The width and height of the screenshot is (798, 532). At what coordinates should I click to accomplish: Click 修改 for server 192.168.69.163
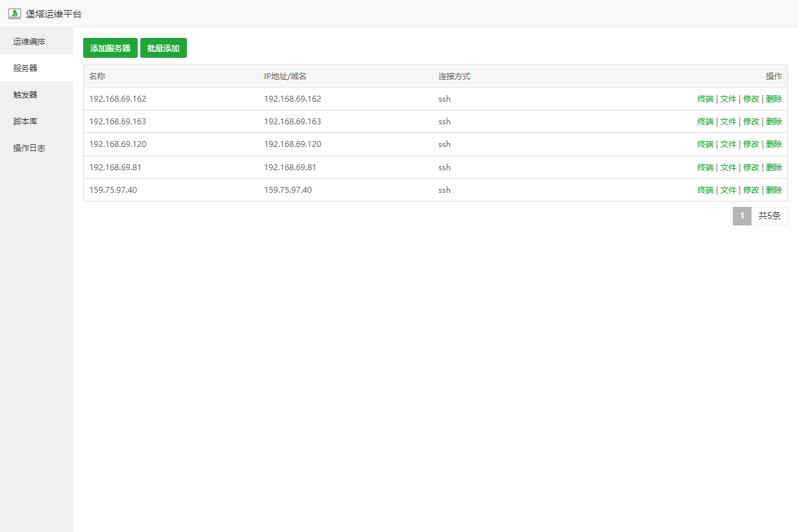pyautogui.click(x=751, y=122)
